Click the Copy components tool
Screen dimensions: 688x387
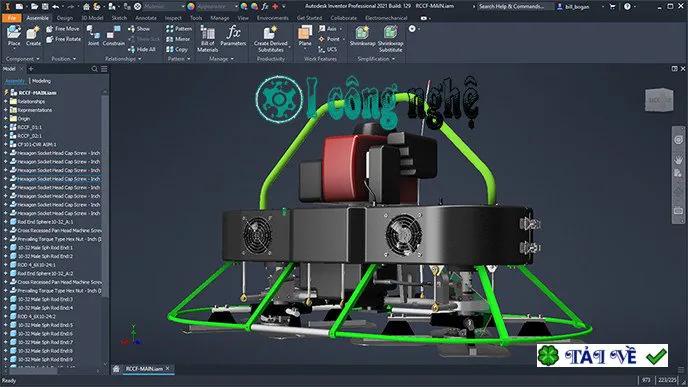(177, 50)
